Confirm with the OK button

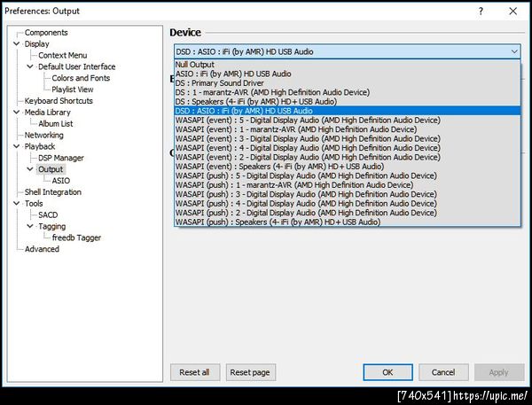pyautogui.click(x=387, y=372)
